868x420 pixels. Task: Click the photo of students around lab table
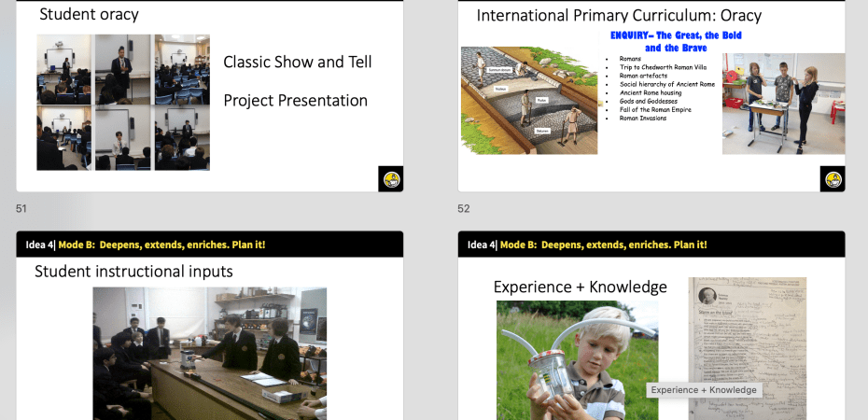(210, 353)
